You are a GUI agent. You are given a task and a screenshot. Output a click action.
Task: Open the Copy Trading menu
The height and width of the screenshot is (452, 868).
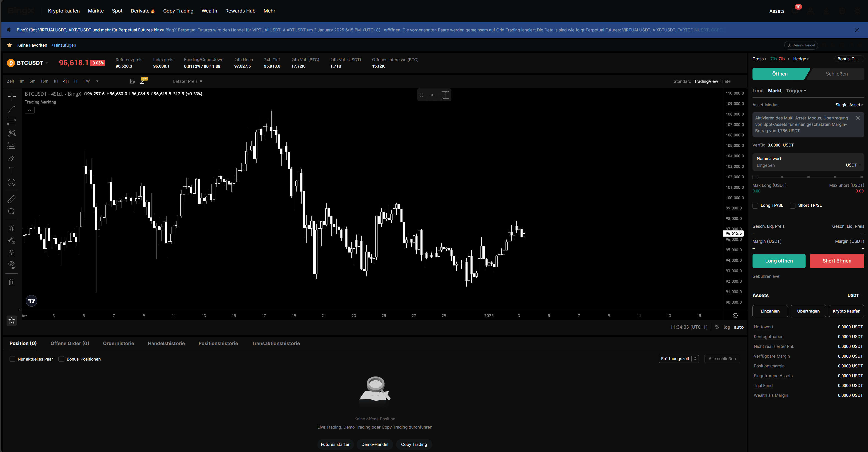(x=178, y=11)
